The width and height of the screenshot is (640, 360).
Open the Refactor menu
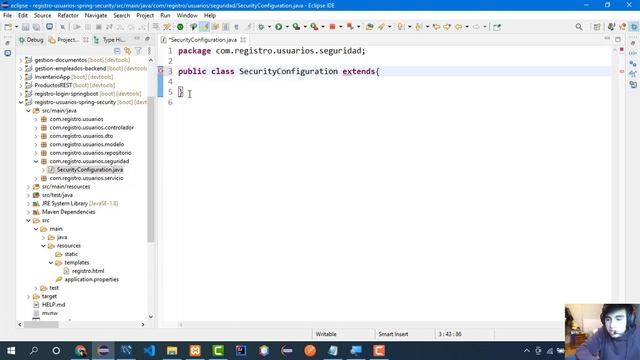[68, 16]
